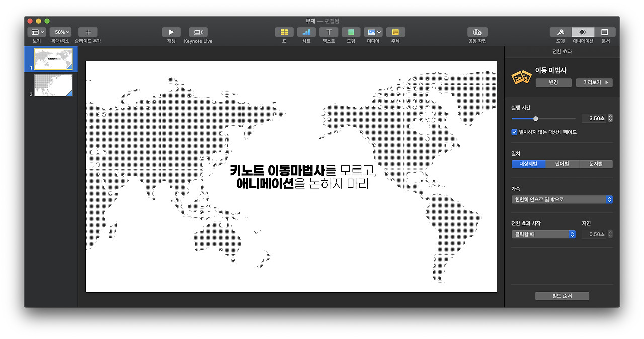
Task: Add a new slide with 슬라이드 추가
Action: click(x=88, y=32)
